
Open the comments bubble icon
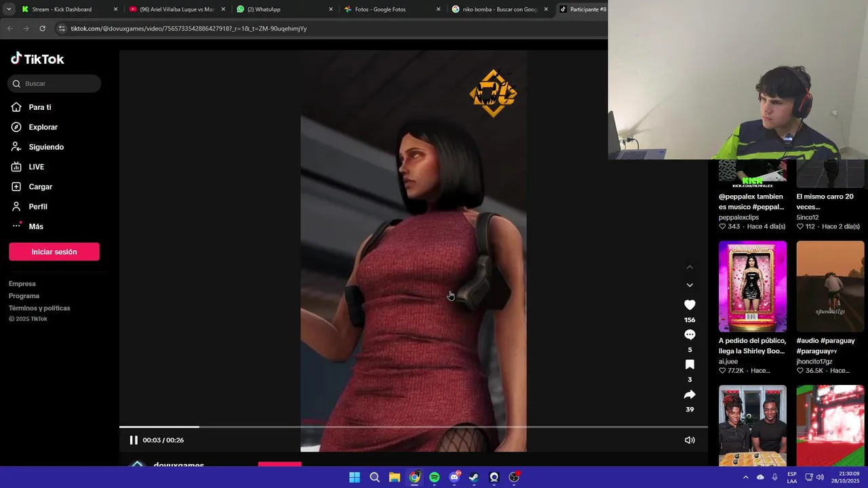coord(690,335)
